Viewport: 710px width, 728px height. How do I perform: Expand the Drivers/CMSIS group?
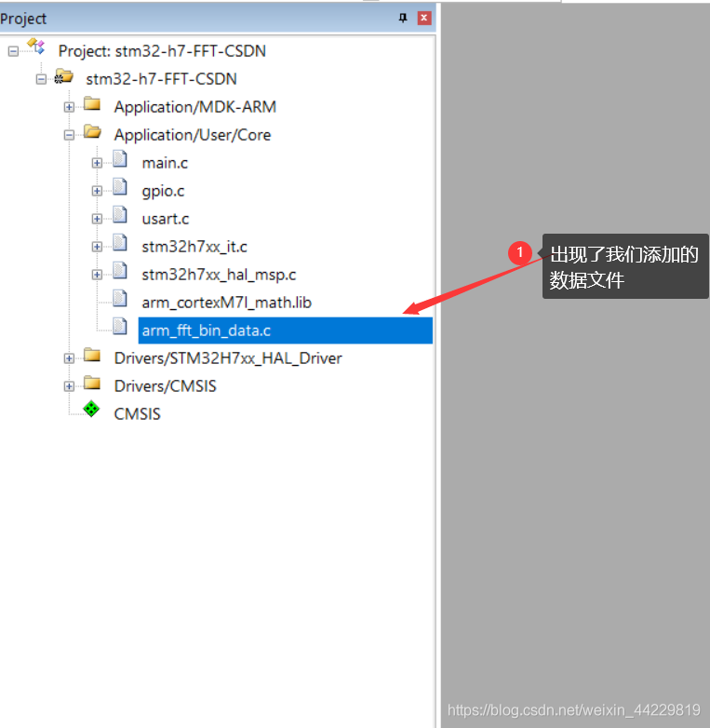coord(69,386)
